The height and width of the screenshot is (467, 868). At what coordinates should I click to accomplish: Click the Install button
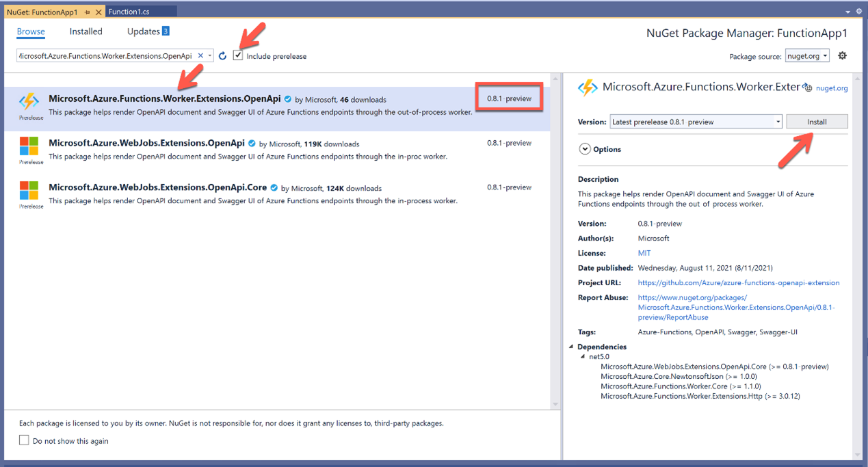(817, 122)
